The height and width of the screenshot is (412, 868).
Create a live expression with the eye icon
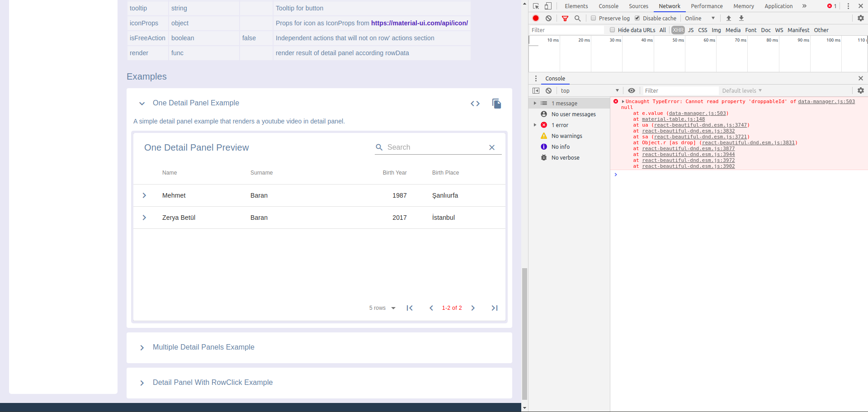pos(632,90)
